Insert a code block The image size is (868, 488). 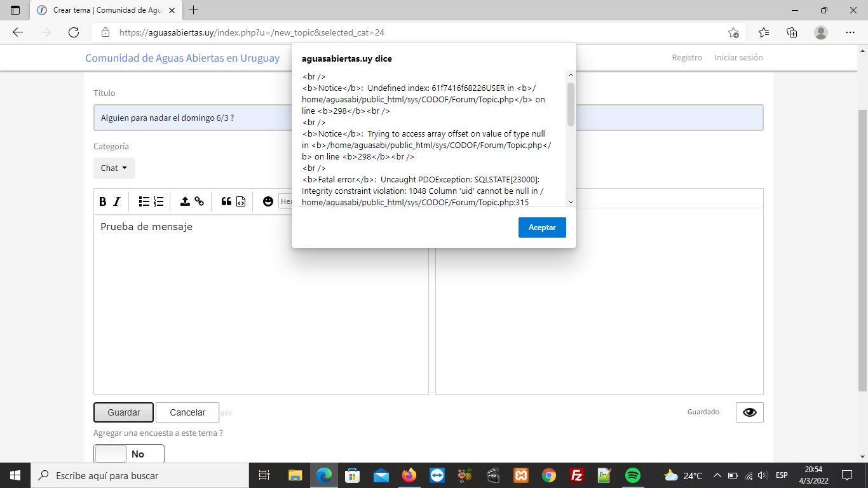click(241, 201)
